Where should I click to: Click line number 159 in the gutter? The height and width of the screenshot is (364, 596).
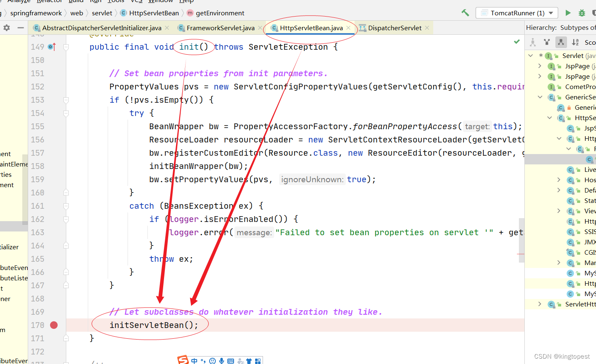(x=37, y=179)
